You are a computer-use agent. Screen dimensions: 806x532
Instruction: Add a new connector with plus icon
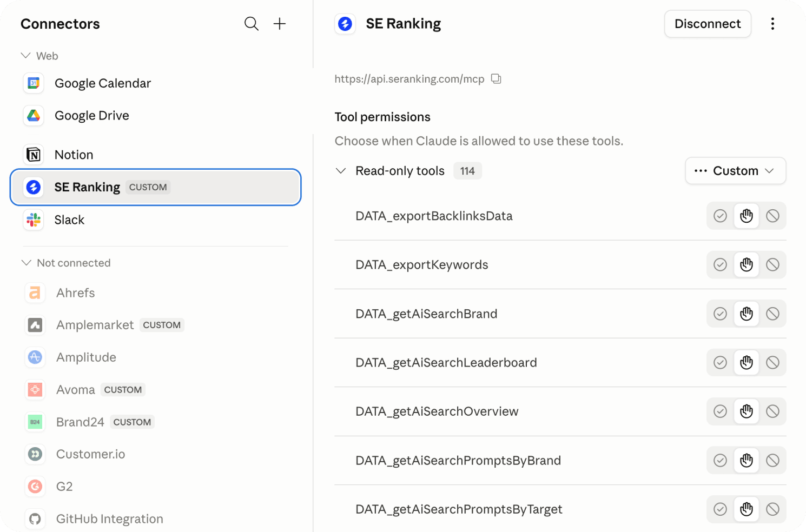[280, 24]
